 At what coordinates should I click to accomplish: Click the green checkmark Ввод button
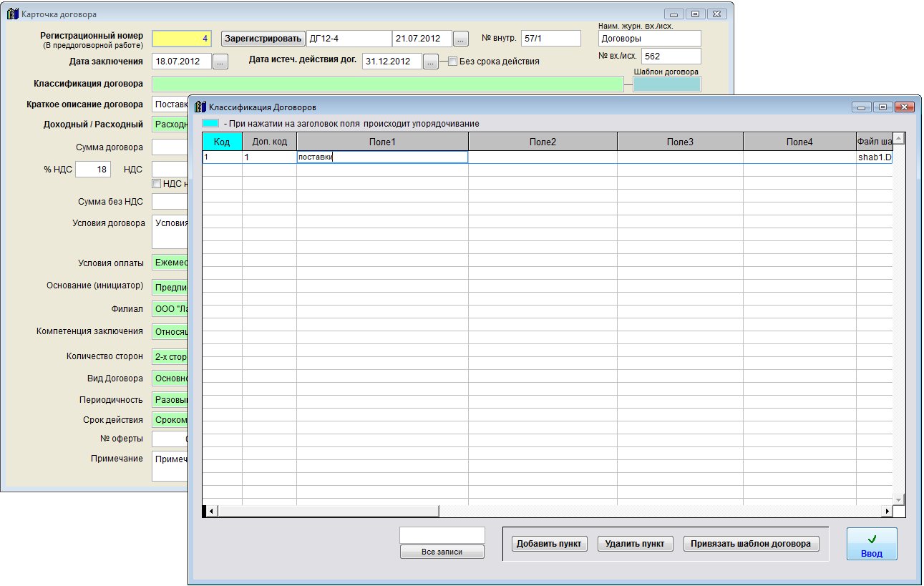(871, 545)
